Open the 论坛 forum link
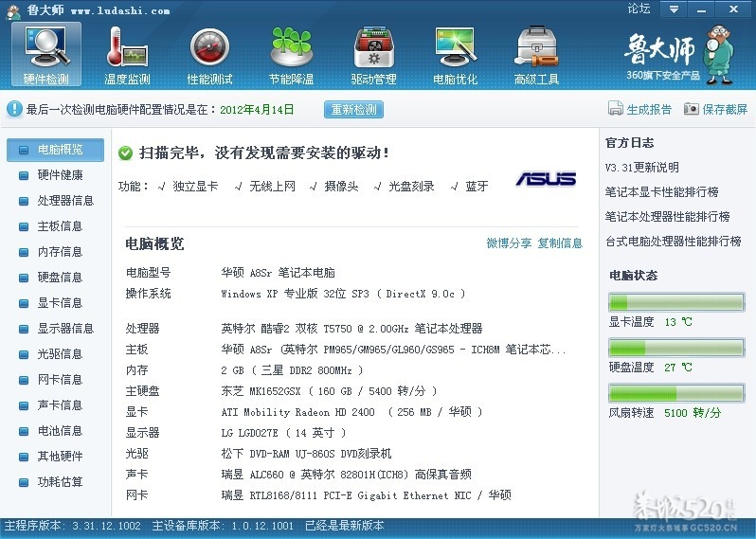Screen dimensions: 756x539 click(639, 9)
